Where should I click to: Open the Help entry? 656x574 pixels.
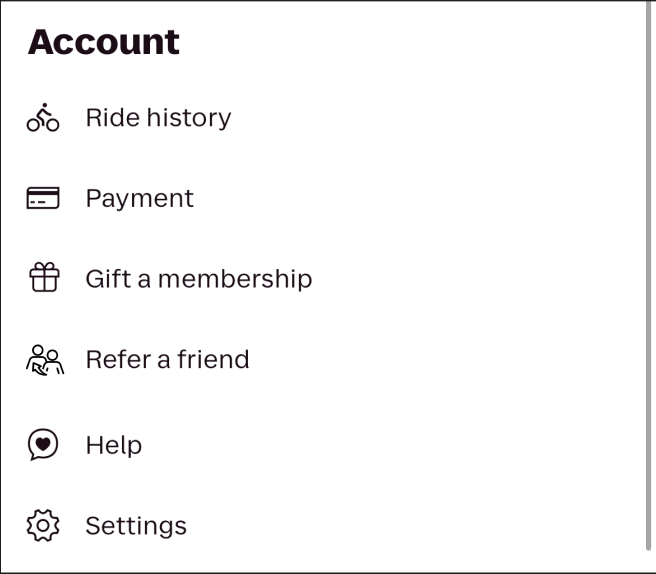point(114,445)
